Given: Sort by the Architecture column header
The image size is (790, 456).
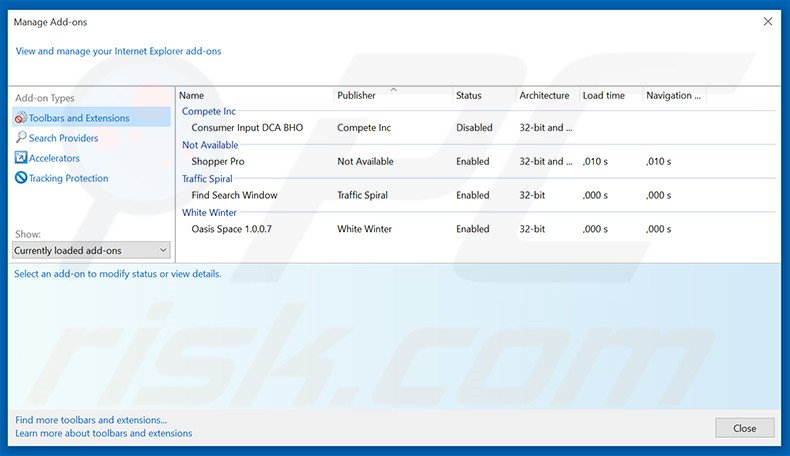Looking at the screenshot, I should pyautogui.click(x=547, y=95).
